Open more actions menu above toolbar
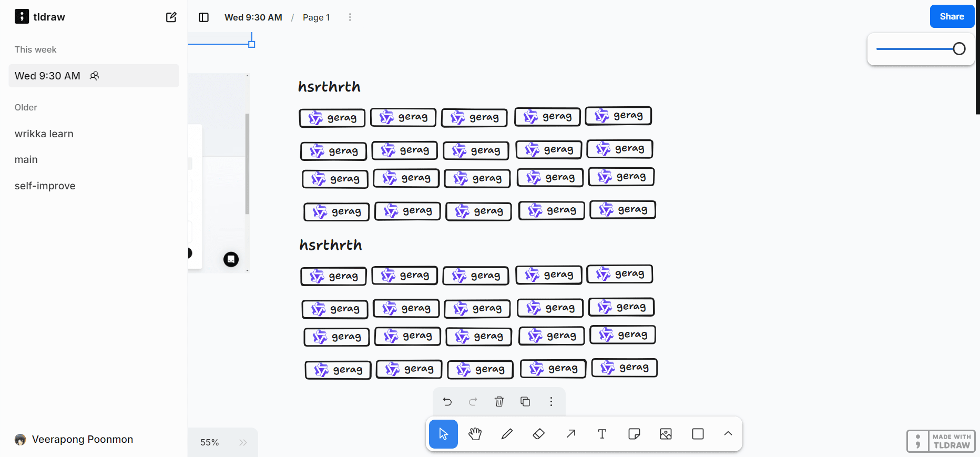This screenshot has height=457, width=980. 551,402
